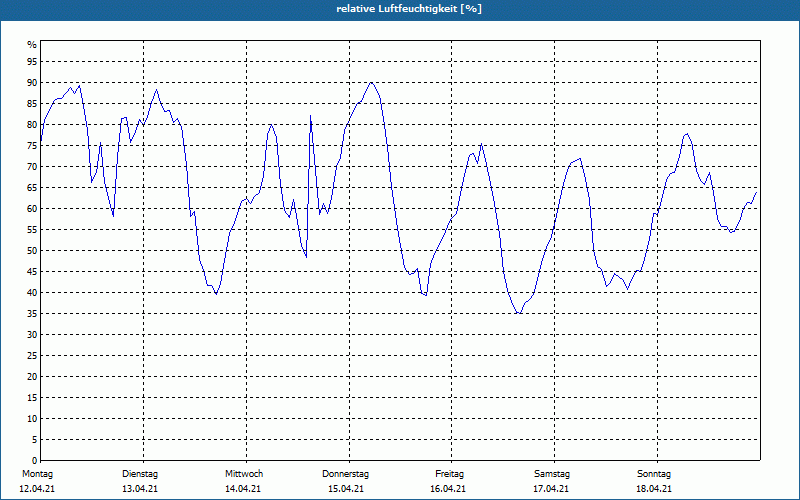
Task: Click the 35 y-axis value
Action: coord(32,314)
